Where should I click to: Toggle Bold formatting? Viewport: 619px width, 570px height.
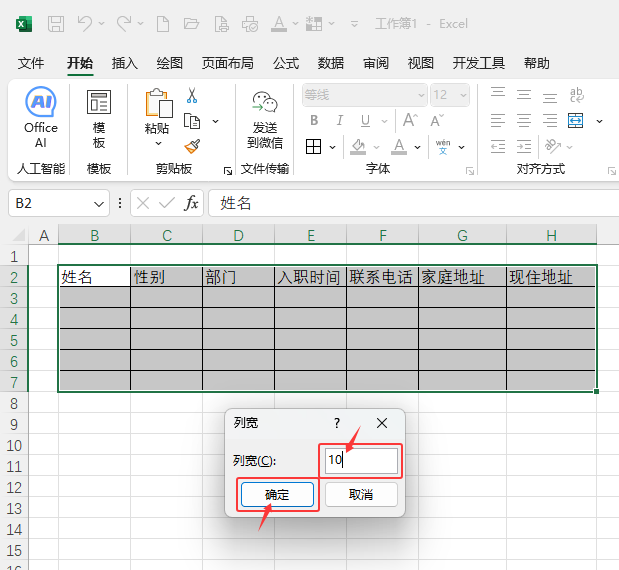coord(314,120)
